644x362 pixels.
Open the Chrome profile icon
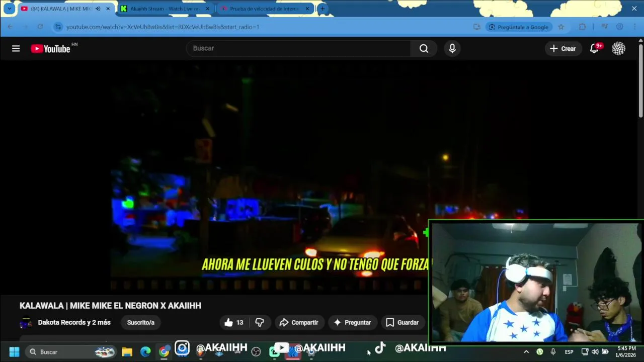pyautogui.click(x=620, y=27)
